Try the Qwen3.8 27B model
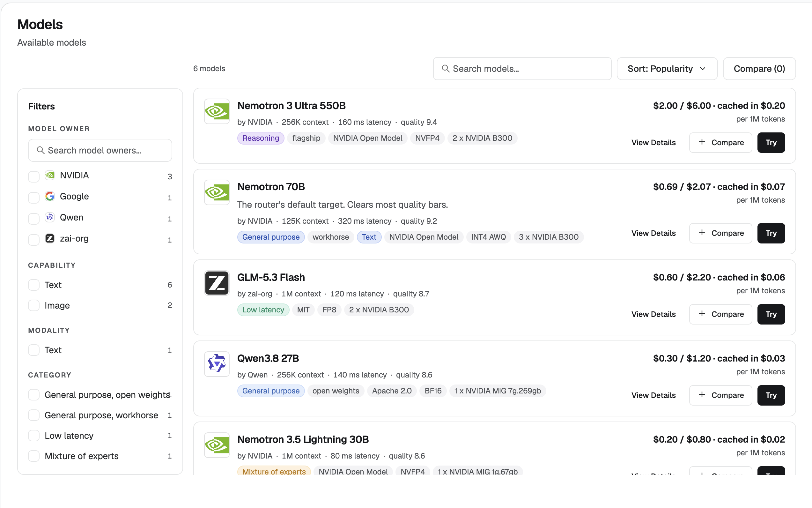The height and width of the screenshot is (508, 812). point(771,395)
